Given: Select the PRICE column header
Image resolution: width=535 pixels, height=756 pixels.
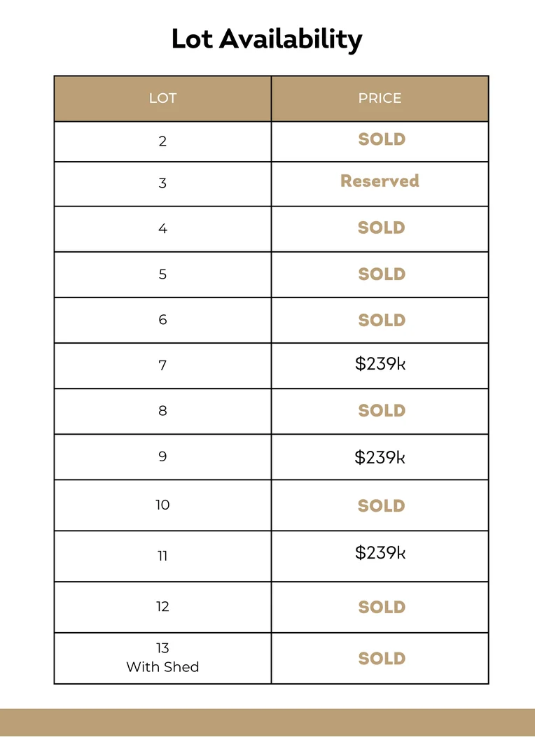Looking at the screenshot, I should [380, 98].
